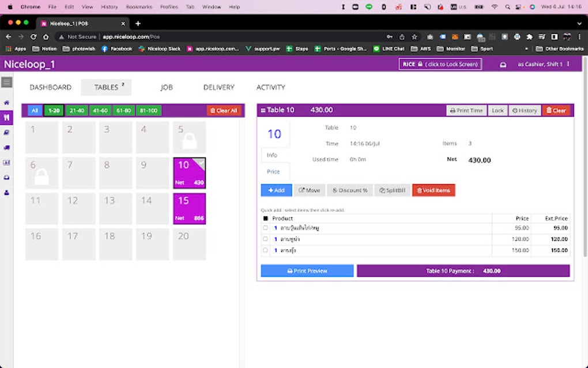Image resolution: width=588 pixels, height=368 pixels.
Task: Select the restaurant fork-and-knife icon in the sidebar
Action: (x=6, y=117)
